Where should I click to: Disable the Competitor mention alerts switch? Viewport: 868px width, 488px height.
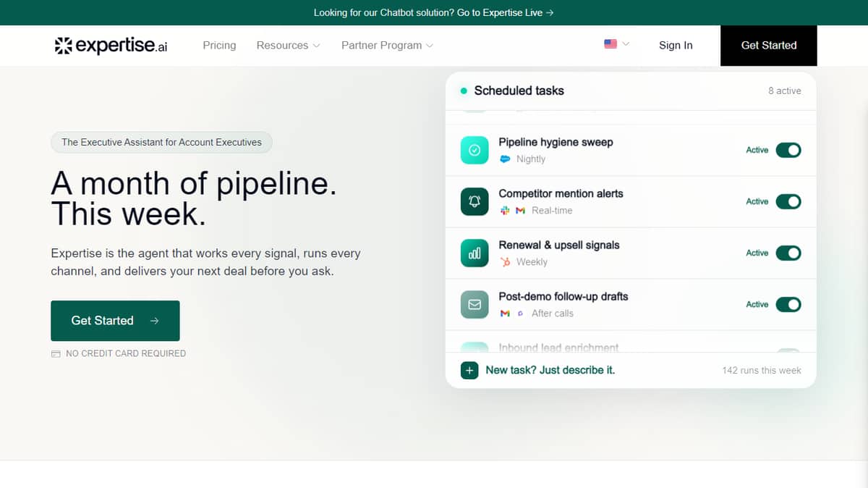pyautogui.click(x=788, y=201)
